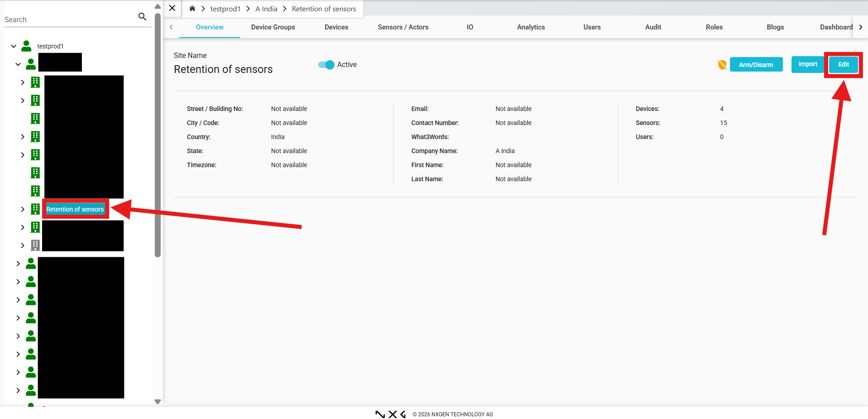Screen dimensions: 868x419
Task: Click the home icon in breadcrumb
Action: tap(192, 9)
